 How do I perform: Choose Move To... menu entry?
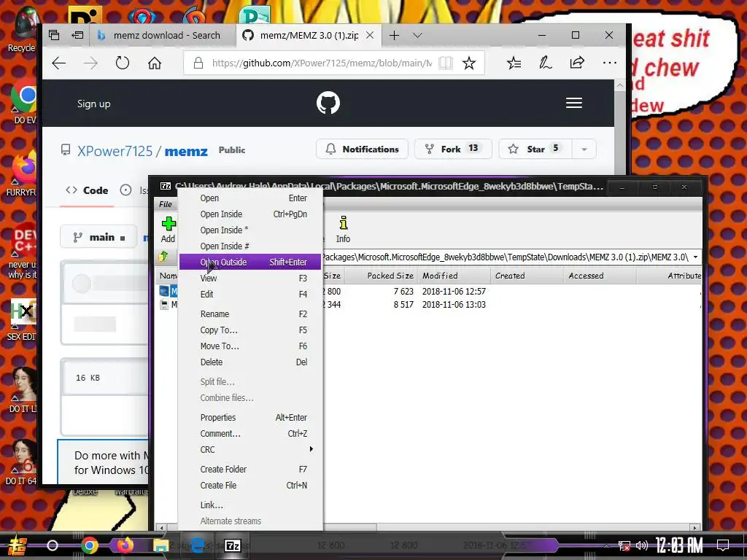[x=251, y=346]
